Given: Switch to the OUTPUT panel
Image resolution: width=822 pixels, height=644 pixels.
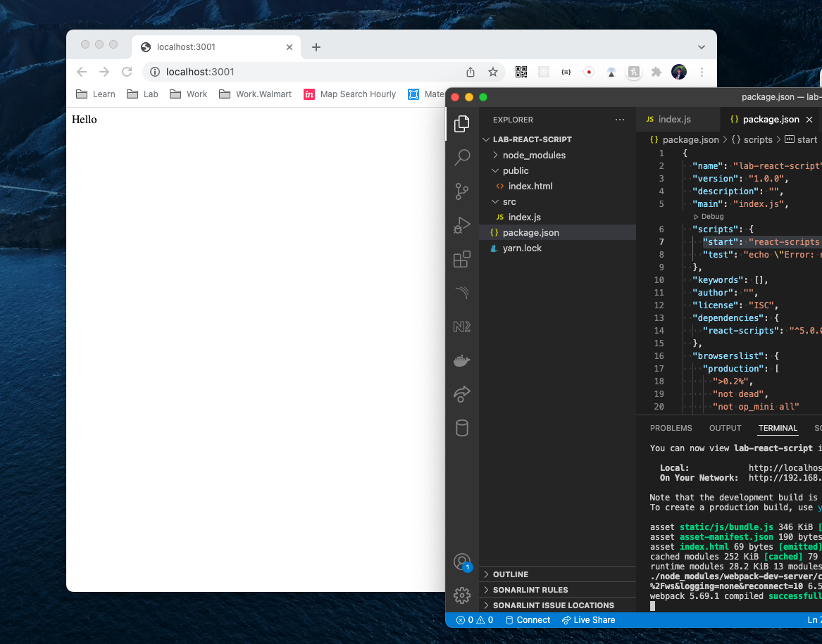Looking at the screenshot, I should pyautogui.click(x=725, y=428).
